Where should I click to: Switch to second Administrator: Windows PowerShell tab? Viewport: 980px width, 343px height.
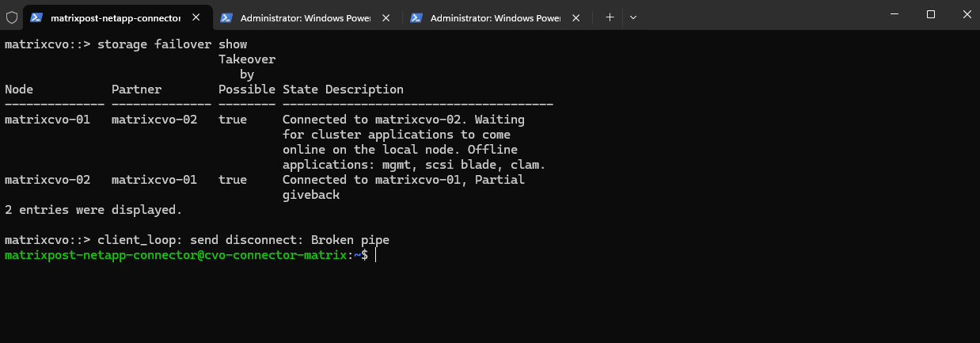(307, 17)
